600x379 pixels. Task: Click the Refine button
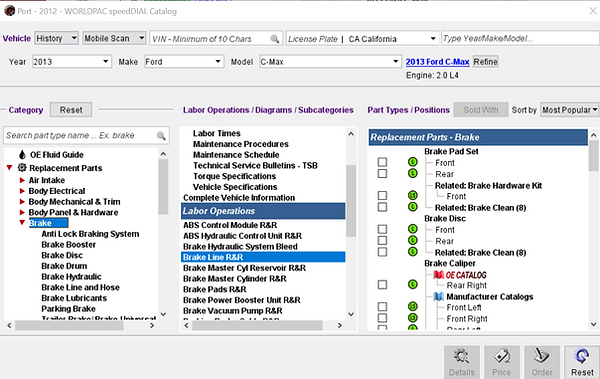(x=486, y=62)
